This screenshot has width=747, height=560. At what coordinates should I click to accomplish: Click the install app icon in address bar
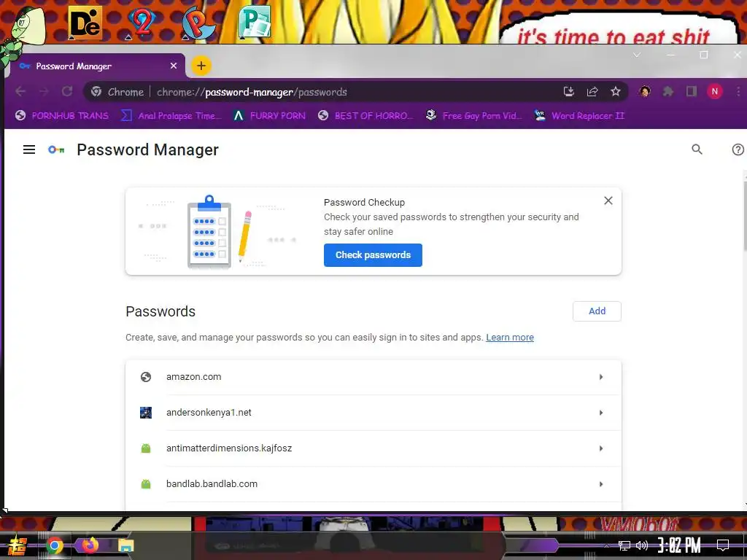point(569,91)
